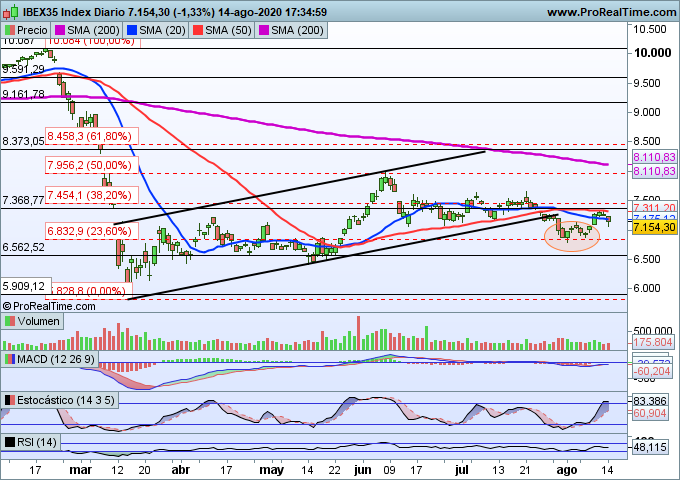Select the first SMA (200) legend label
Screen dimensions: 680x480
(x=103, y=31)
